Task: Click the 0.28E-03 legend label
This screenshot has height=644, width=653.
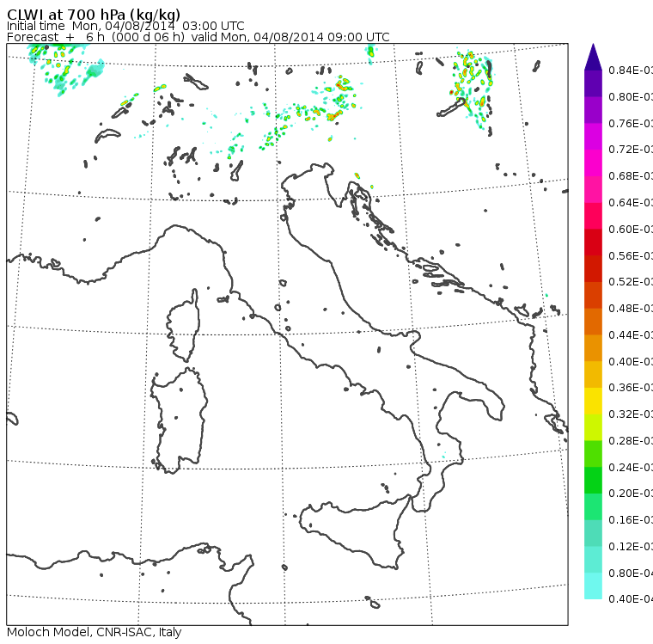Action: (x=631, y=440)
